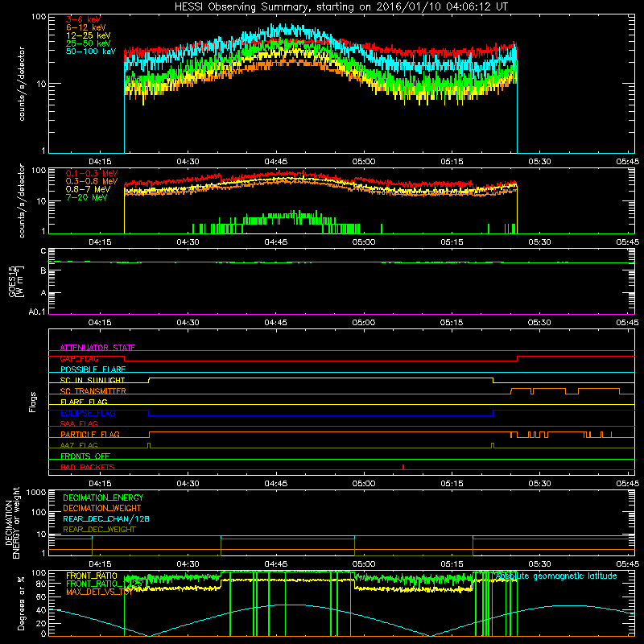
Task: Click the A0.1 tick label on GOES axis
Action: point(37,312)
